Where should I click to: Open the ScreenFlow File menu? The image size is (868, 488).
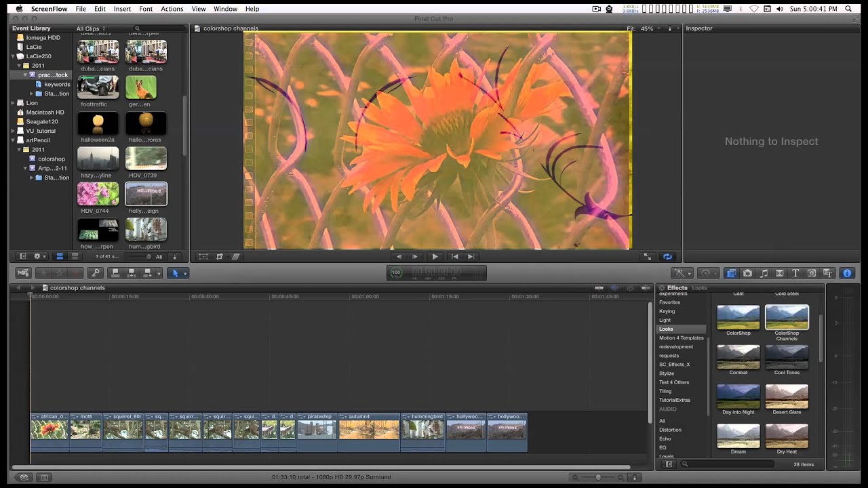point(81,9)
